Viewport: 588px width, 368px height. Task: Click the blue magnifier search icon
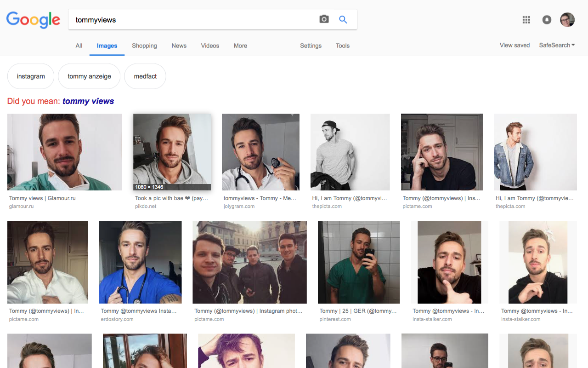pos(343,19)
